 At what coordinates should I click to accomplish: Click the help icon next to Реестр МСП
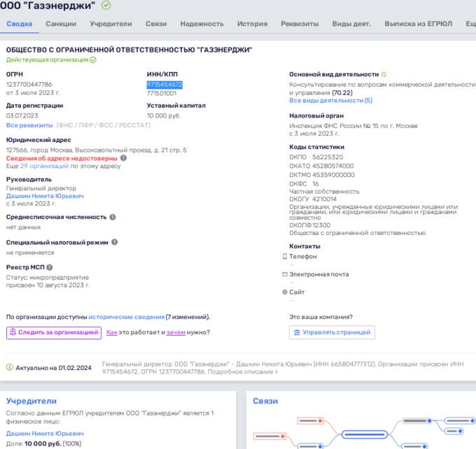coord(50,267)
